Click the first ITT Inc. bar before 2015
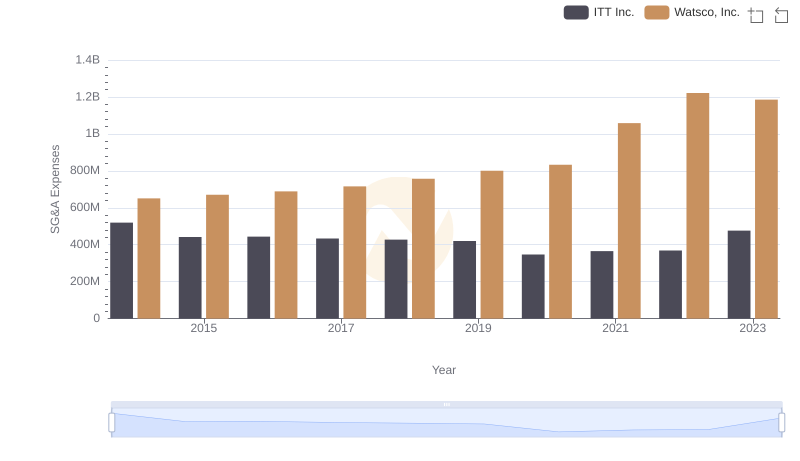This screenshot has width=800, height=461. pos(121,270)
